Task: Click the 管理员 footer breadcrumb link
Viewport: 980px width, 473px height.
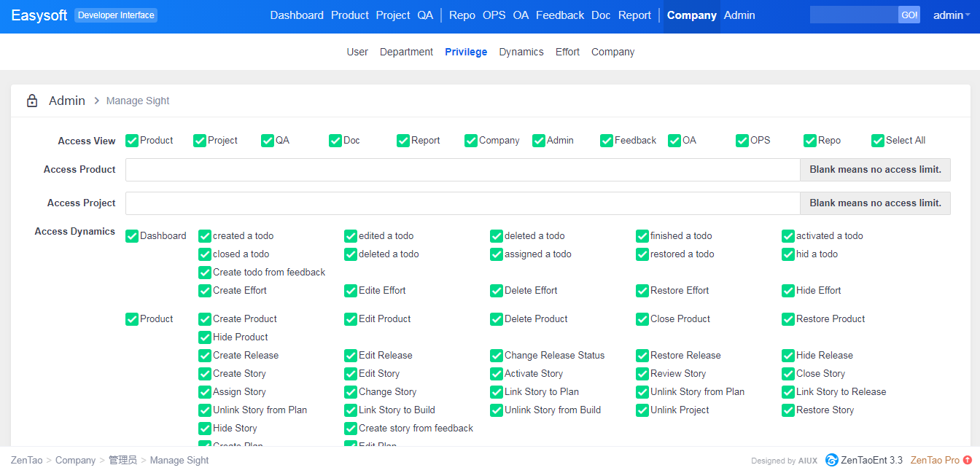Action: [x=122, y=460]
